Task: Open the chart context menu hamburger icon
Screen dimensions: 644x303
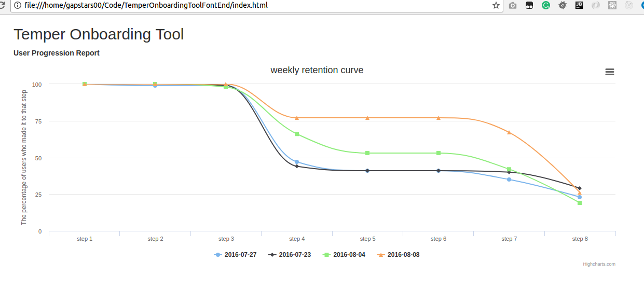Action: pyautogui.click(x=610, y=72)
